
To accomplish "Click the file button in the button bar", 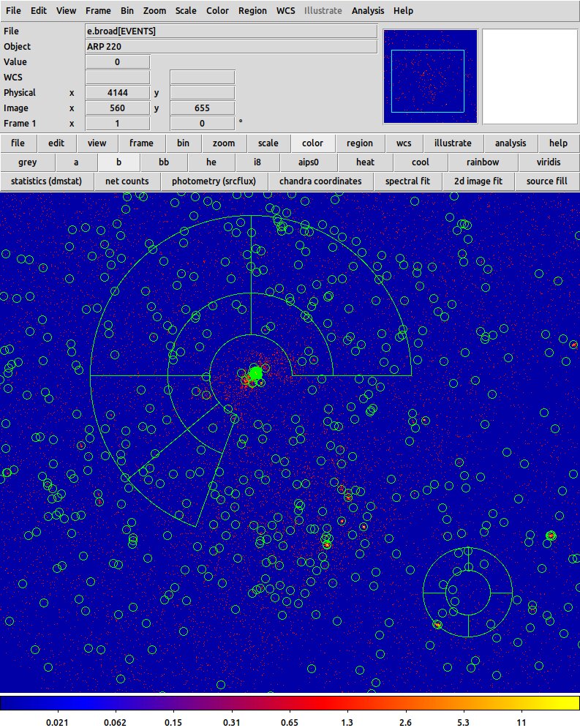I will pos(18,143).
